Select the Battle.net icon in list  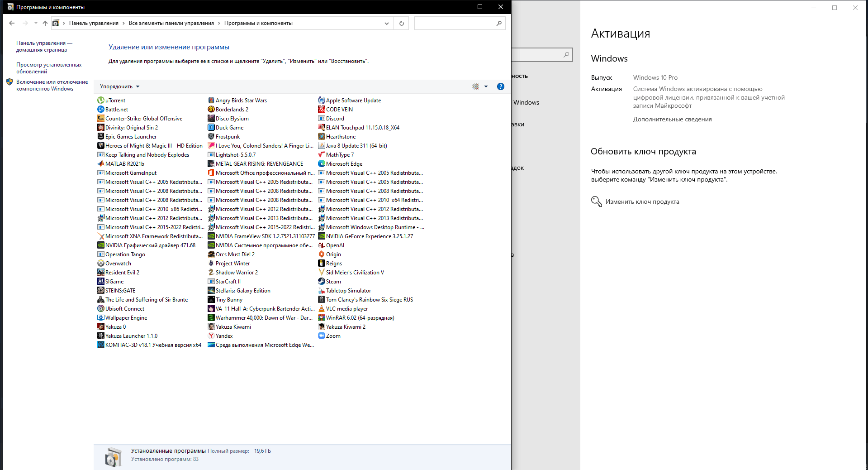[101, 110]
